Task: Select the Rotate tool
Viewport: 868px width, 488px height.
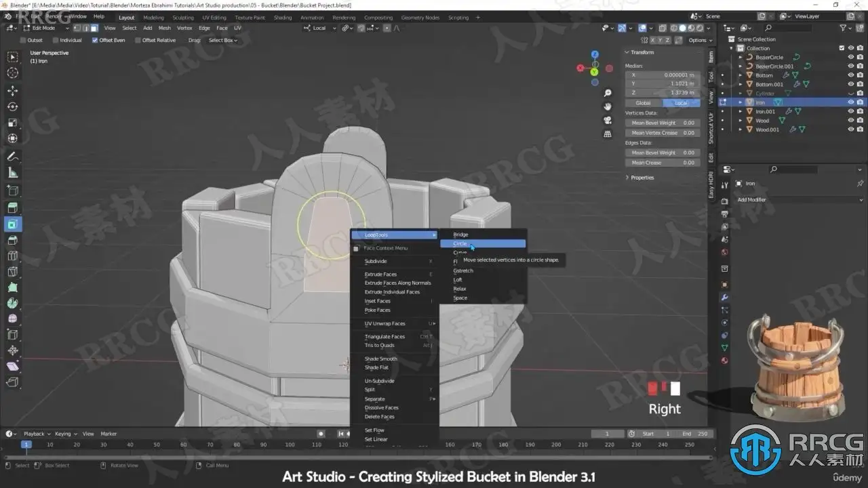Action: pos(12,106)
